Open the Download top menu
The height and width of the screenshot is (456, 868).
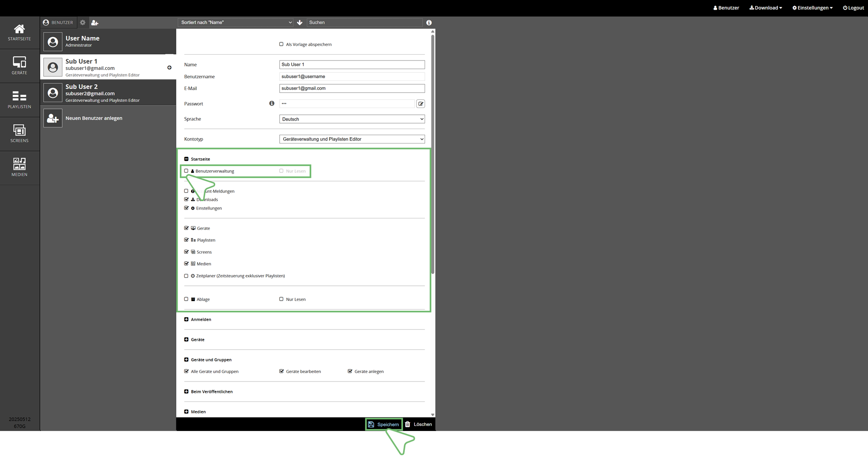pos(765,8)
